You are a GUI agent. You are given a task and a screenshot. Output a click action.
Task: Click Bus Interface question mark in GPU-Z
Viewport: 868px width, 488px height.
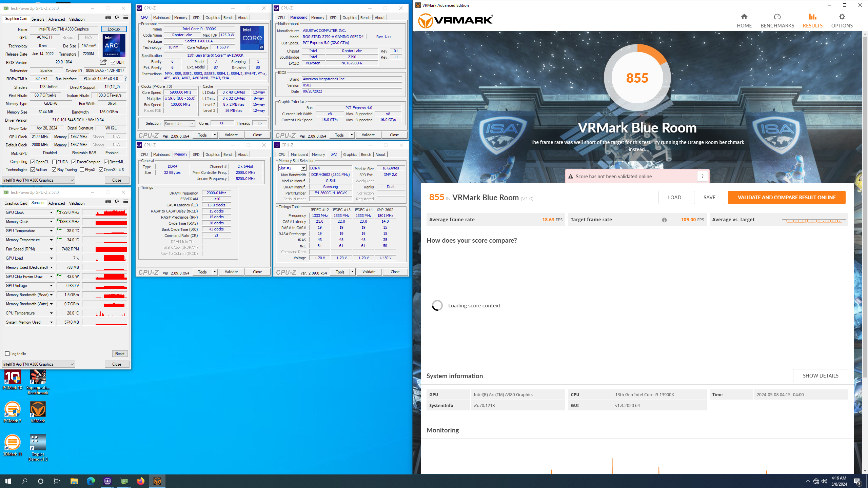click(125, 79)
